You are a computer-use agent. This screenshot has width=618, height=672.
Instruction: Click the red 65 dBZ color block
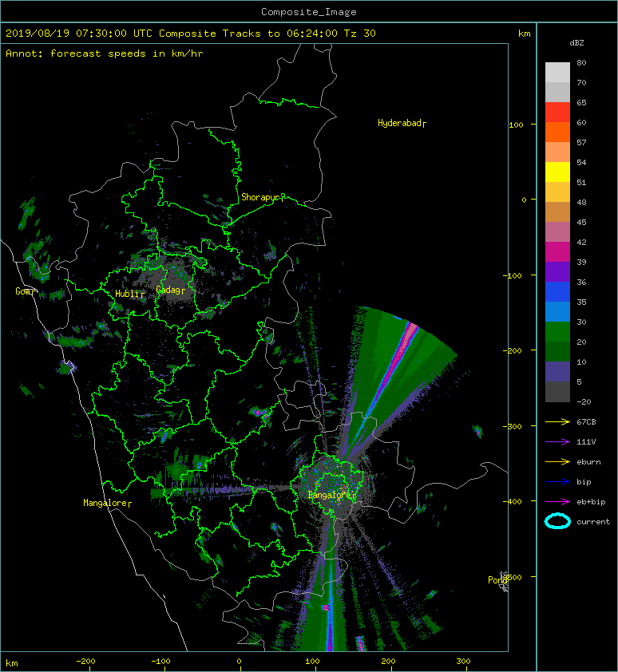point(557,112)
